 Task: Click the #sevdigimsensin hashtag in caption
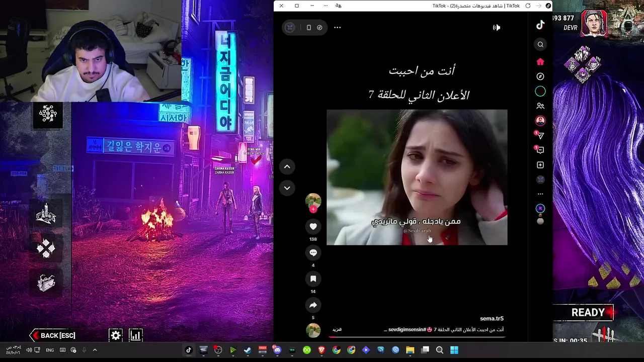[x=407, y=330]
